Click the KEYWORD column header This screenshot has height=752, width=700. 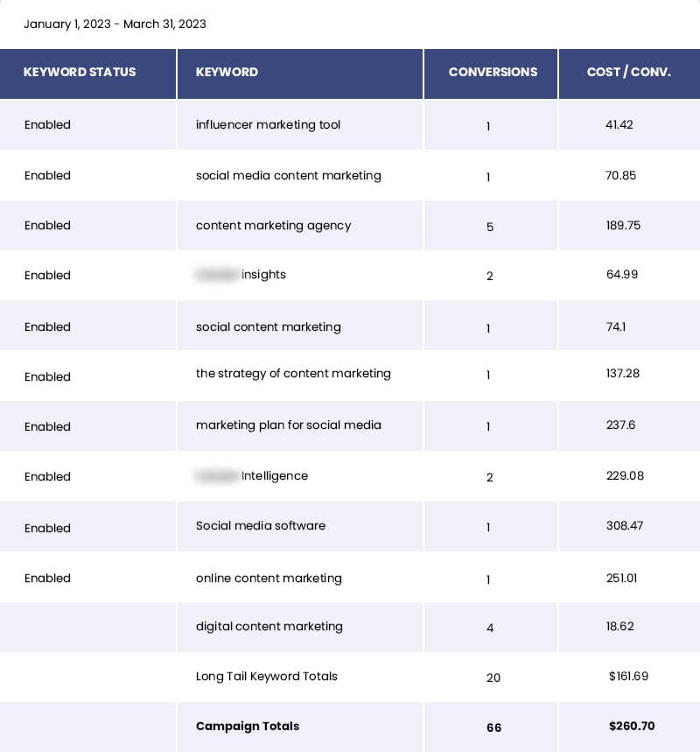click(x=227, y=72)
